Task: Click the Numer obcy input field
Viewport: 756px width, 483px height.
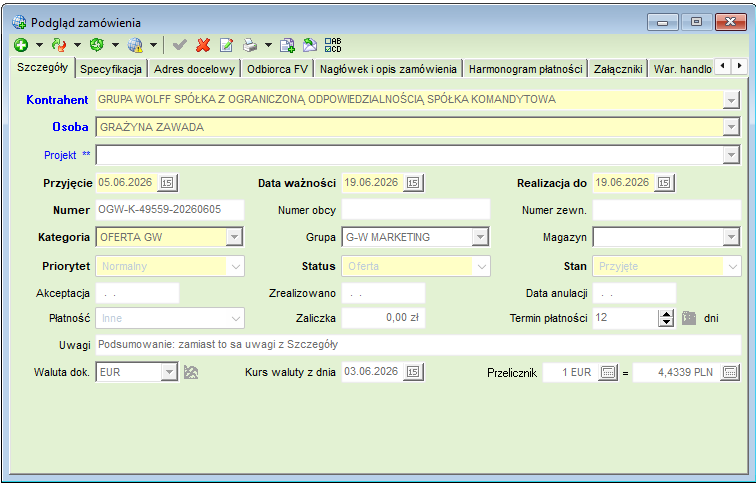Action: click(416, 210)
